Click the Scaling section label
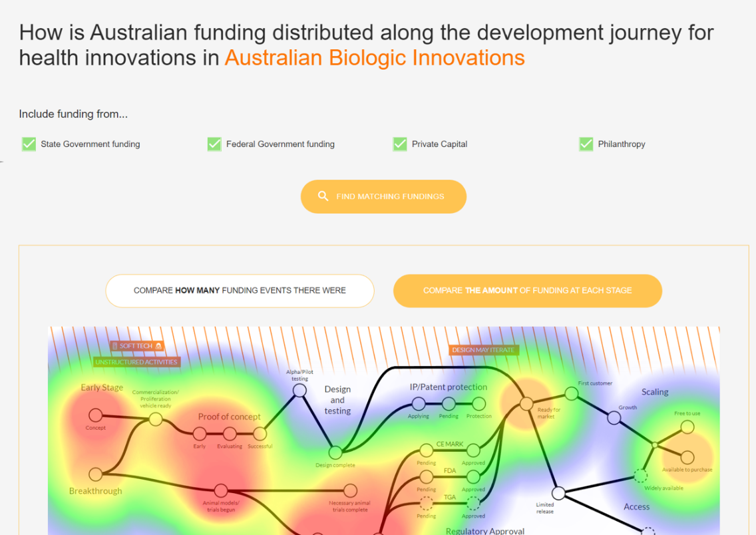 pos(655,392)
